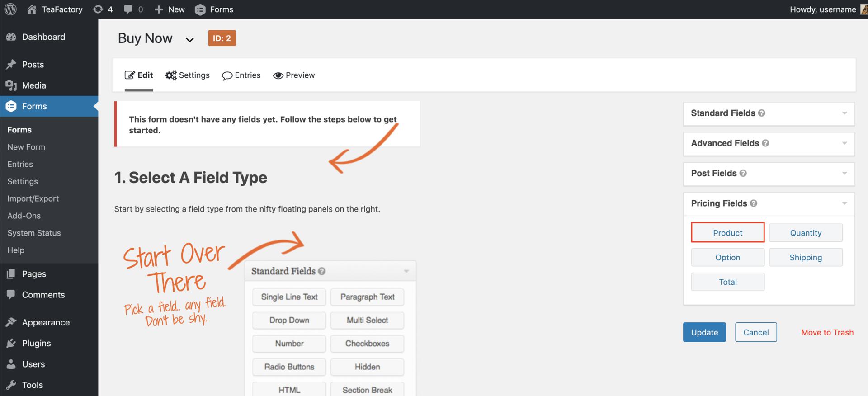Viewport: 868px width, 396px height.
Task: Click the Posts pin icon in sidebar
Action: [11, 65]
